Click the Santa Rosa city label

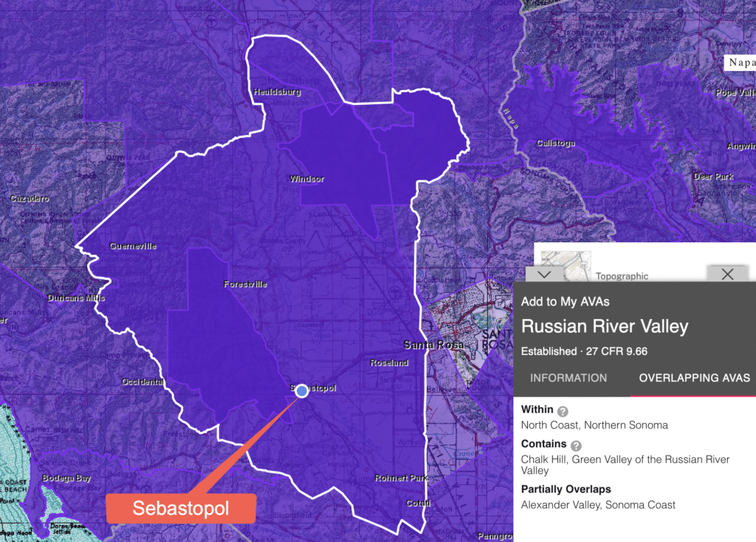(x=433, y=345)
